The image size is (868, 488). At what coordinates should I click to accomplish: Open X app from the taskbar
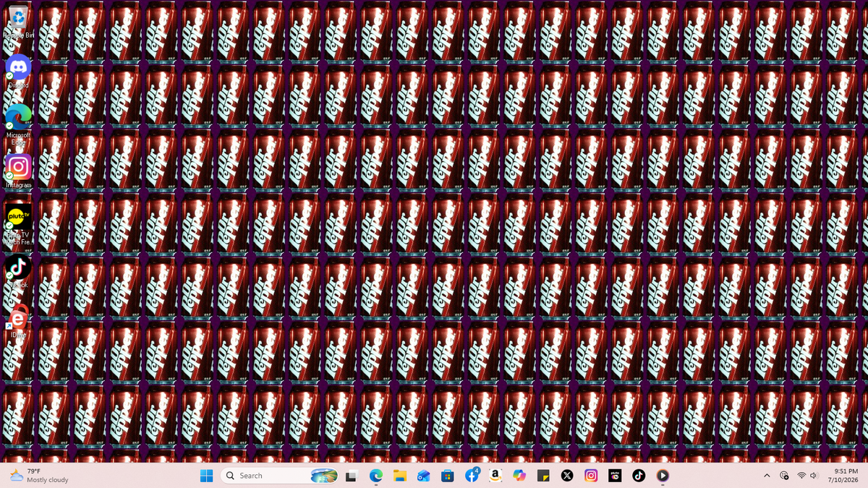[x=567, y=476]
